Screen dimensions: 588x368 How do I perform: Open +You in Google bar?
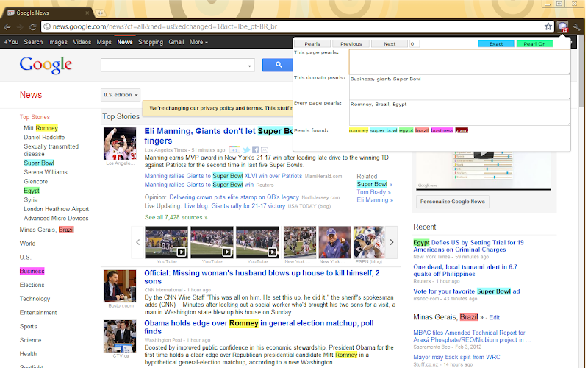click(11, 42)
